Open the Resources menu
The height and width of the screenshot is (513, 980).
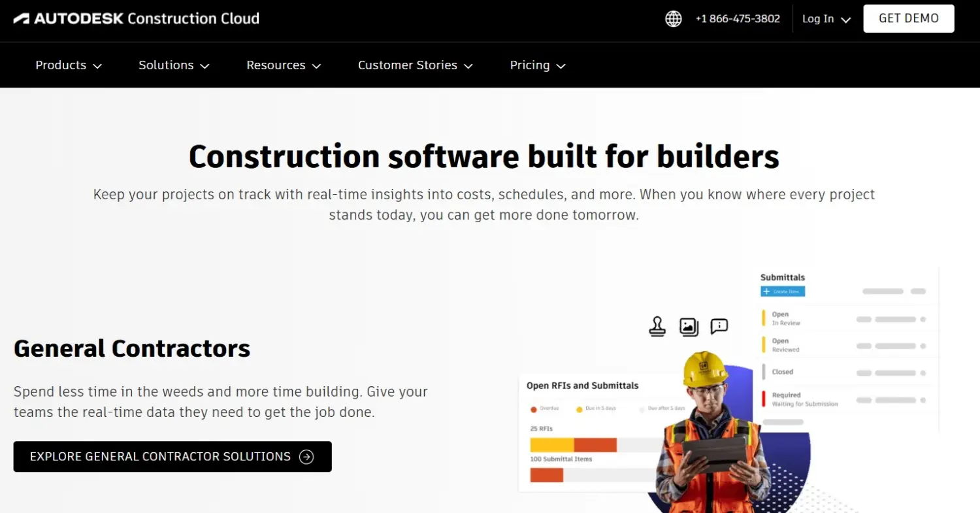(x=284, y=65)
